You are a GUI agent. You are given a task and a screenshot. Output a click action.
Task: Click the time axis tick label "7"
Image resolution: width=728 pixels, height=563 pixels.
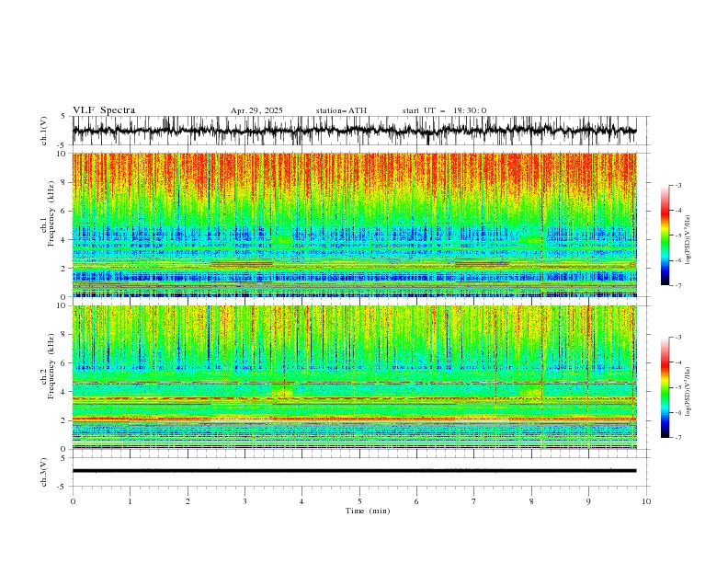[474, 501]
